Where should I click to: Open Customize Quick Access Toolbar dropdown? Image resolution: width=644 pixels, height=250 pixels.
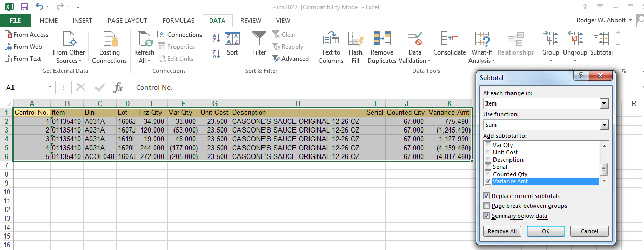[78, 7]
